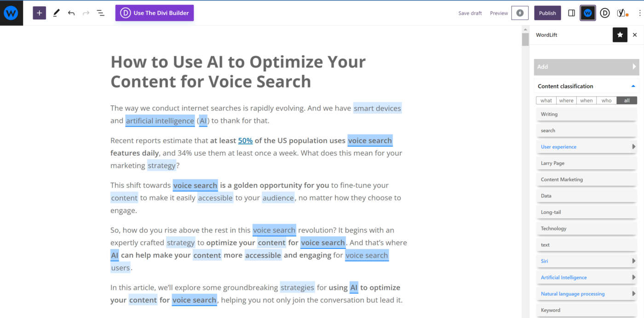This screenshot has width=644, height=318.
Task: Unpin WordLift with the star button
Action: click(620, 35)
